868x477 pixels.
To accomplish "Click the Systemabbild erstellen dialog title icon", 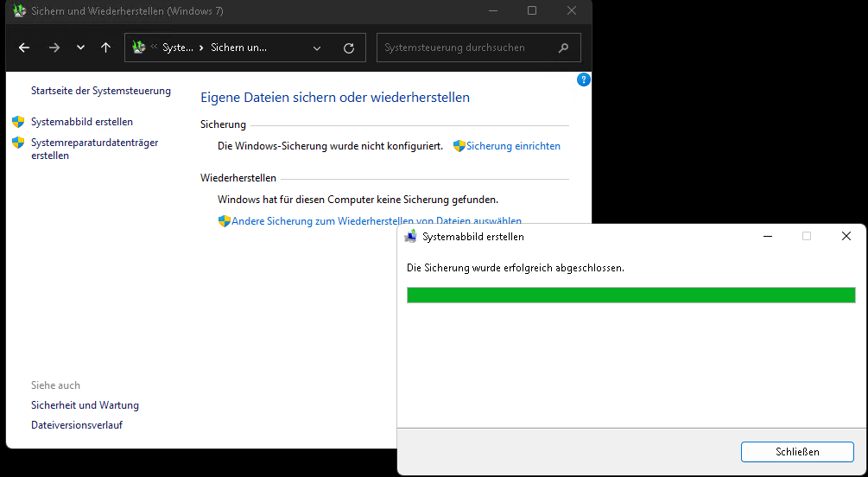I will [410, 237].
